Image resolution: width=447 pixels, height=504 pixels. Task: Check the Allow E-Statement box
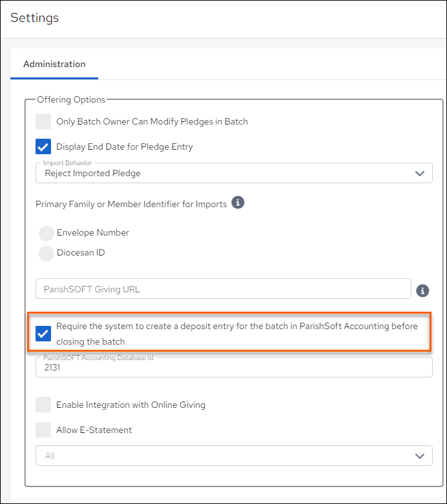pos(43,430)
